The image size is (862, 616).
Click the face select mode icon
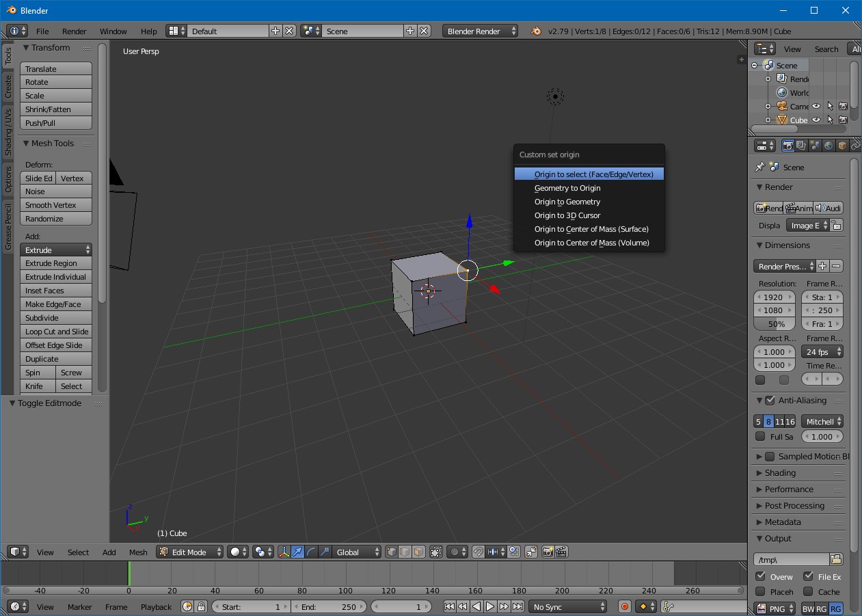click(418, 552)
